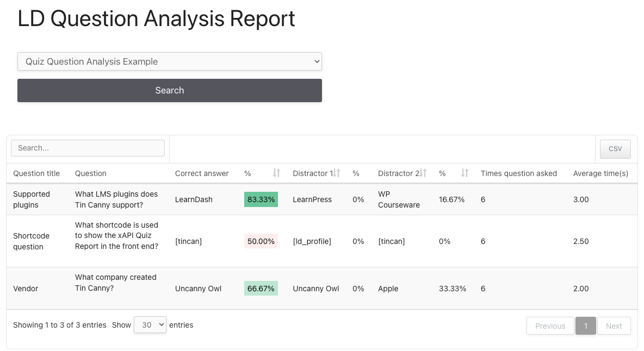The width and height of the screenshot is (644, 351).
Task: Click the pink 50.00% percentage cell
Action: coord(261,241)
